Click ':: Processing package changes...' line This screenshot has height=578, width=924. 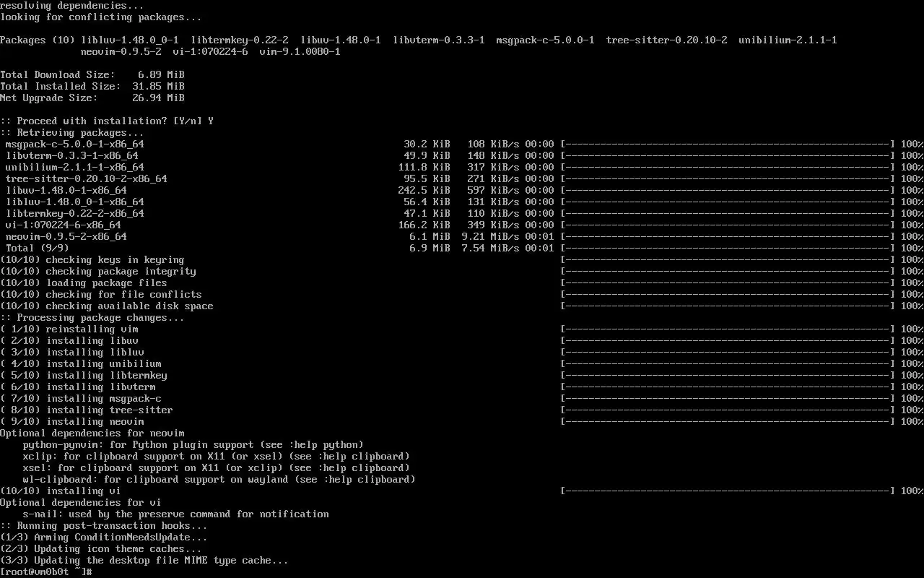[92, 317]
